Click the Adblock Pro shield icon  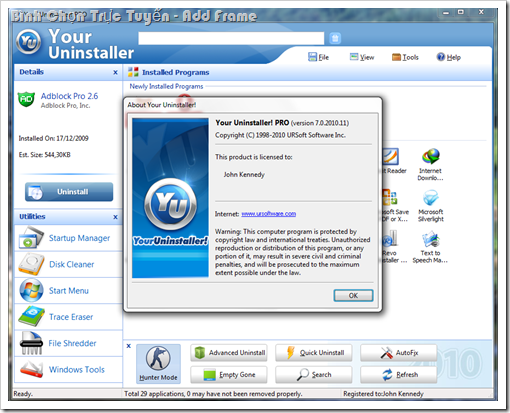pos(26,99)
